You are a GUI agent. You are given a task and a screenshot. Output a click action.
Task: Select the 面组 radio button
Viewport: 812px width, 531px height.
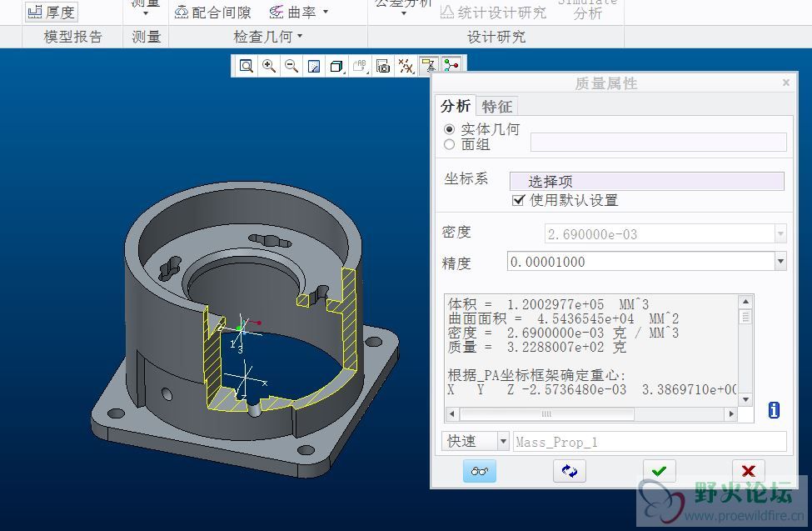[x=449, y=144]
